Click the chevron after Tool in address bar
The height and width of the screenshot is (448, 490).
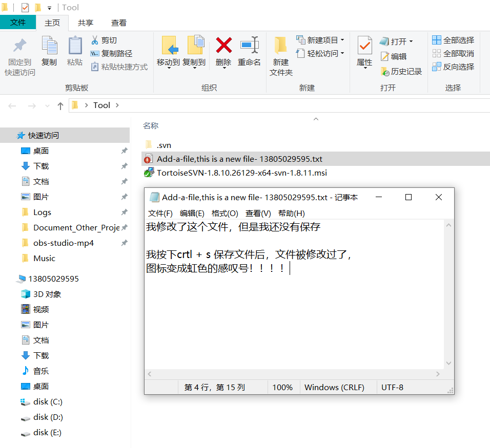coord(117,105)
